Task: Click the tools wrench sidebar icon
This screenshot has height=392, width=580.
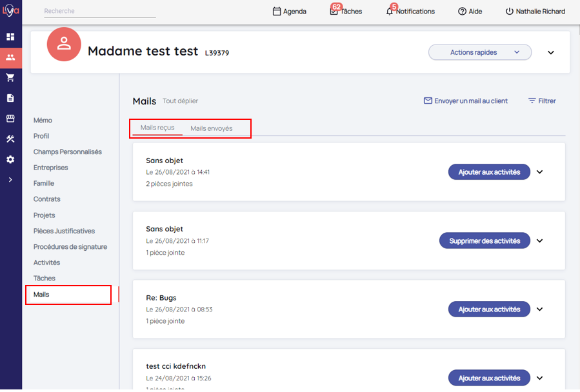Action: [x=10, y=139]
